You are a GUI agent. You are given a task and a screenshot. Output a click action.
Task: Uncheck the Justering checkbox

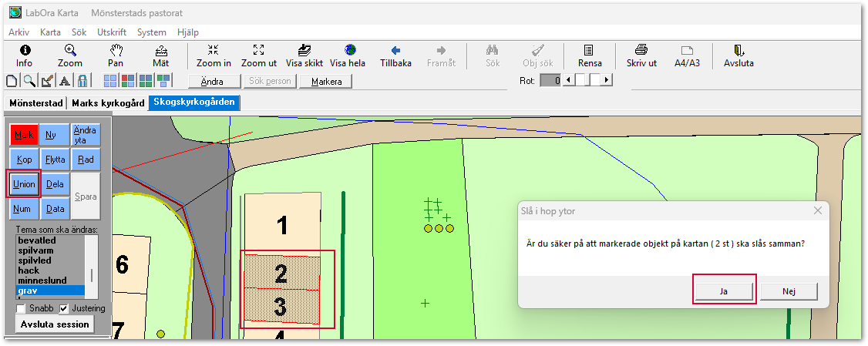(x=64, y=308)
